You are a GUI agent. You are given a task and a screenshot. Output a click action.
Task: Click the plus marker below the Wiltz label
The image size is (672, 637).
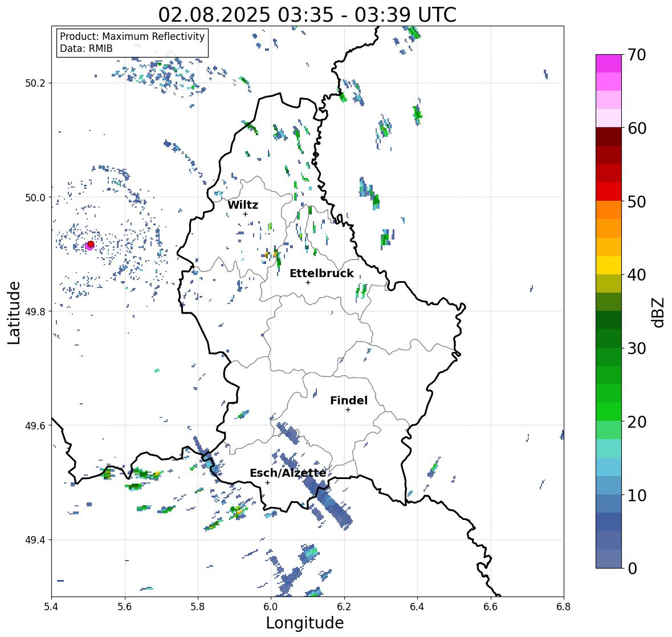(245, 214)
